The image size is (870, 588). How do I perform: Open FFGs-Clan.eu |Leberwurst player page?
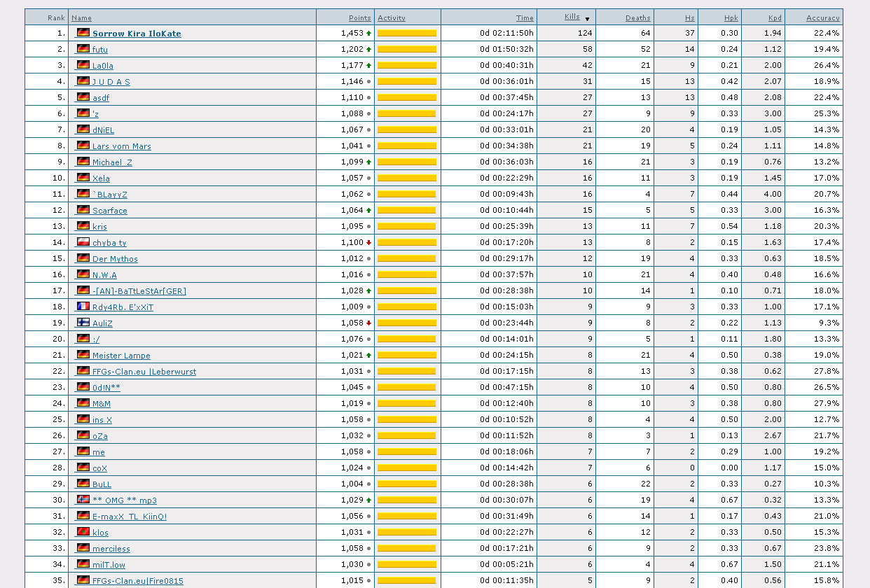point(144,372)
